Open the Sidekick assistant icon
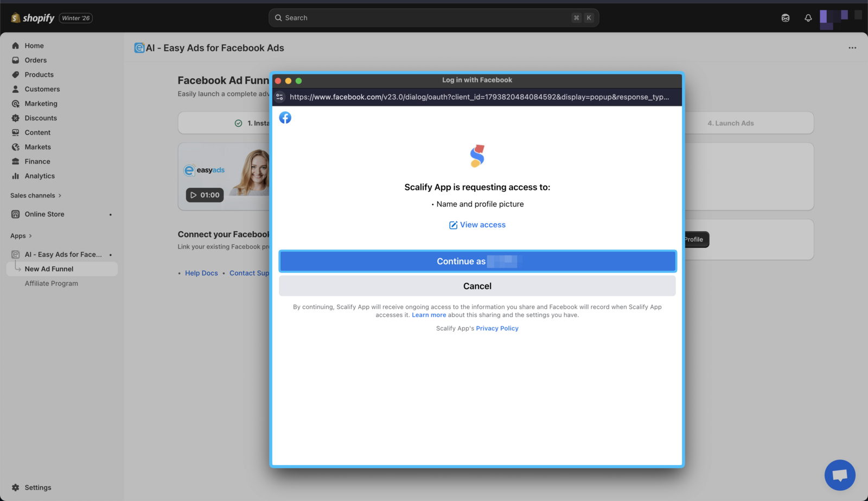Screen dimensions: 868x501 point(785,18)
